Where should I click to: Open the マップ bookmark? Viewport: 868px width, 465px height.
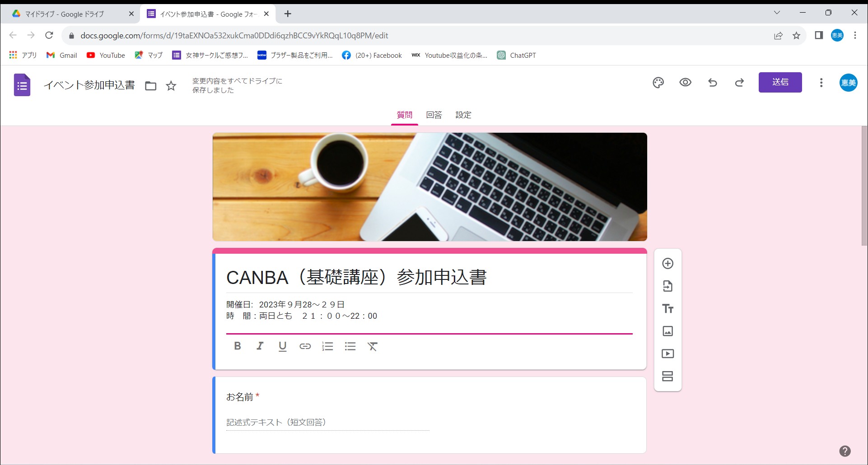click(149, 55)
